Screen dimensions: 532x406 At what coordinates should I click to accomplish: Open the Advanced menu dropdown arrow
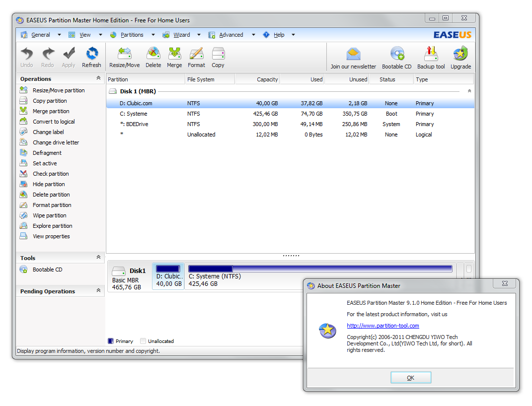coord(253,35)
